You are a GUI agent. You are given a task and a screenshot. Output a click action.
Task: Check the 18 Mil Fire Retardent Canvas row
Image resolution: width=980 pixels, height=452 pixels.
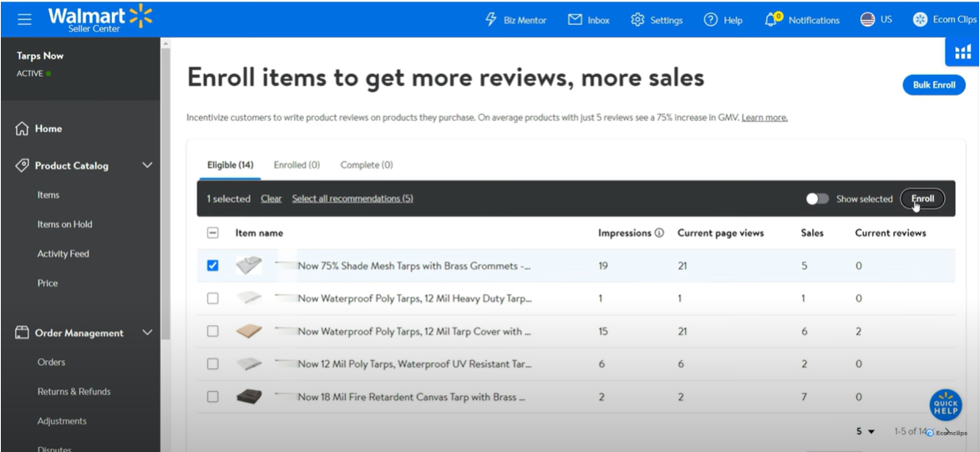pos(212,397)
